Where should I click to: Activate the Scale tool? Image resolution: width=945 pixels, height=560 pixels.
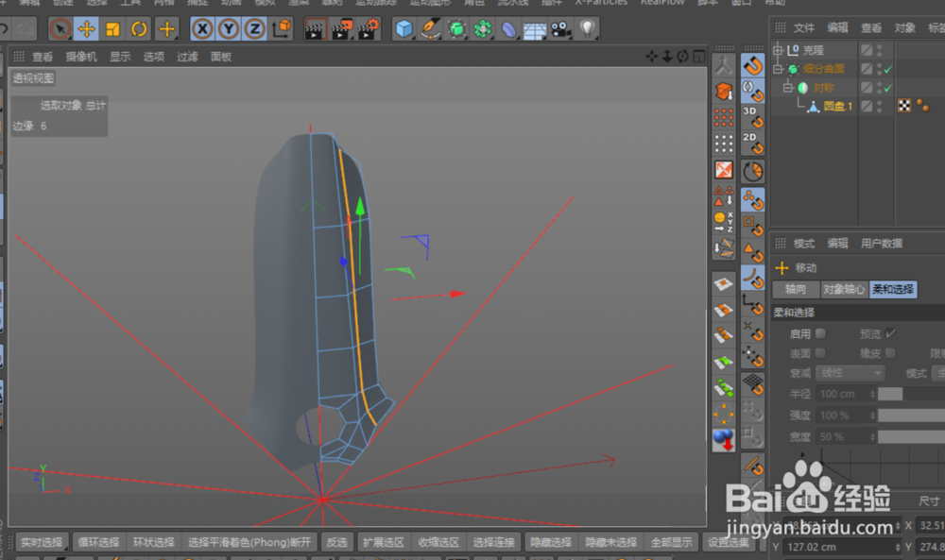point(112,28)
